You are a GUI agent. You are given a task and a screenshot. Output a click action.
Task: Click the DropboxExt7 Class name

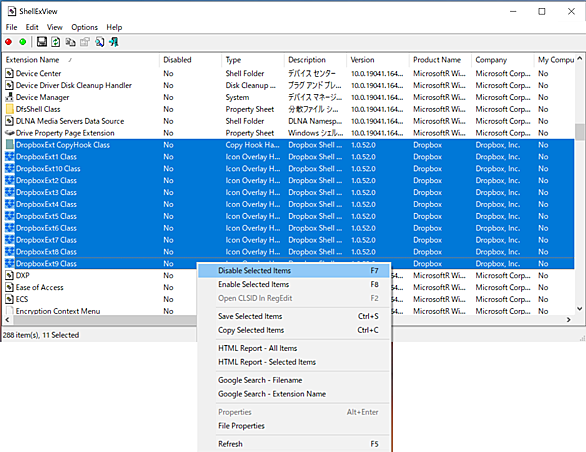(x=46, y=240)
